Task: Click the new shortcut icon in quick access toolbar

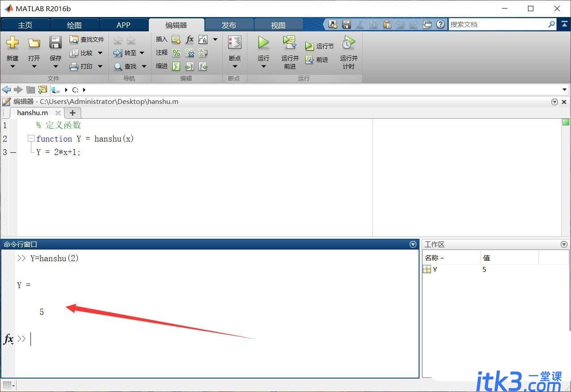Action: pyautogui.click(x=333, y=24)
